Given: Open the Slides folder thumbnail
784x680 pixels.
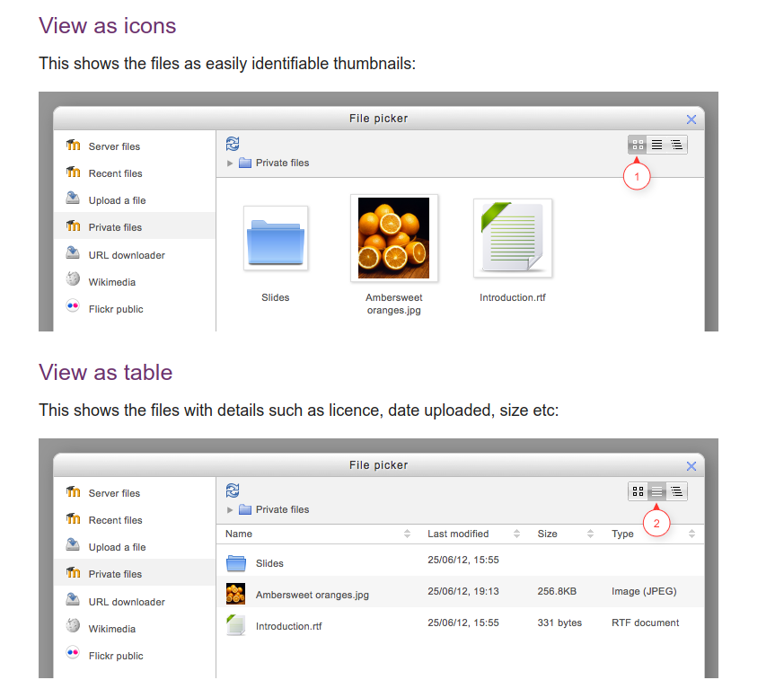Looking at the screenshot, I should [276, 238].
